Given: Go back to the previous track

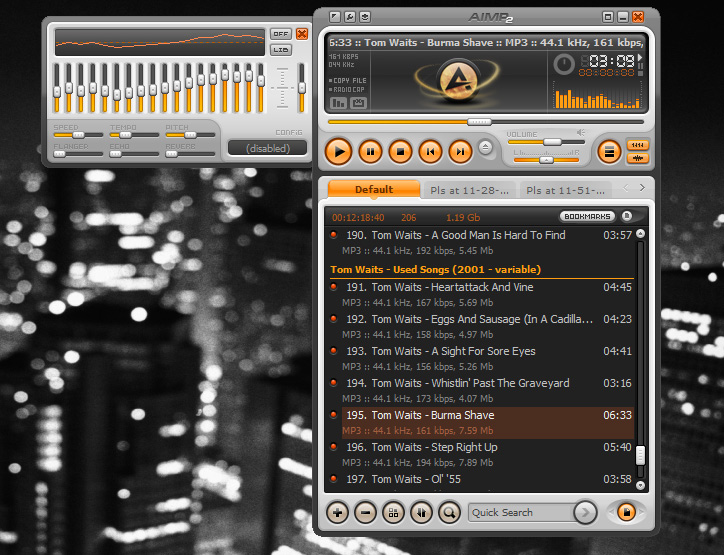Looking at the screenshot, I should 430,152.
